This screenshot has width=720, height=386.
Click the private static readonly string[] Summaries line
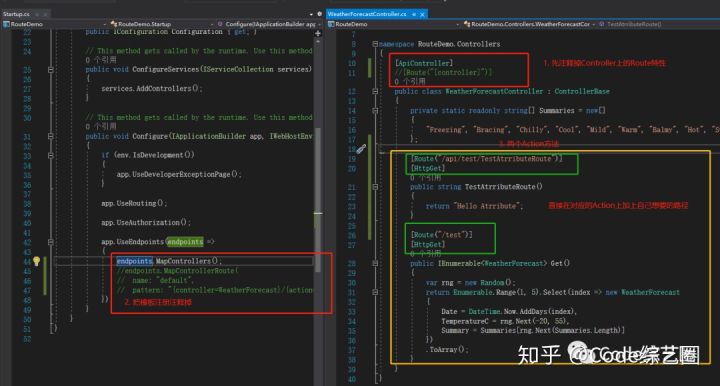pyautogui.click(x=508, y=111)
